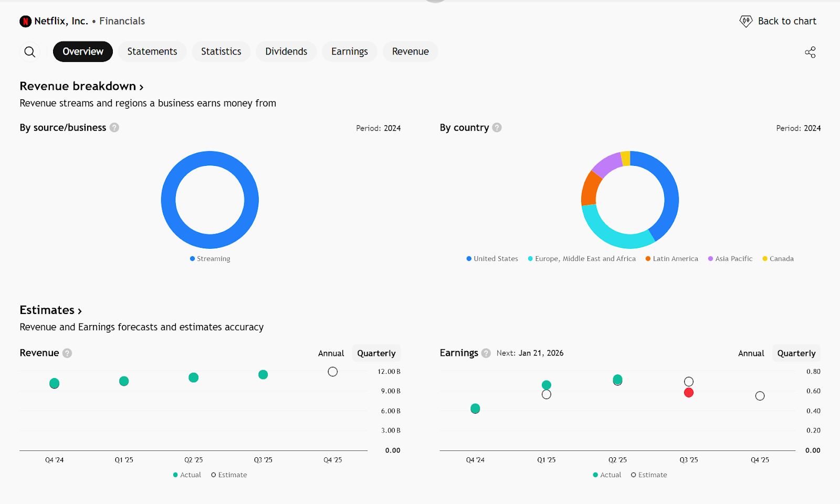Image resolution: width=840 pixels, height=504 pixels.
Task: Click question mark icon next to Earnings
Action: (486, 353)
